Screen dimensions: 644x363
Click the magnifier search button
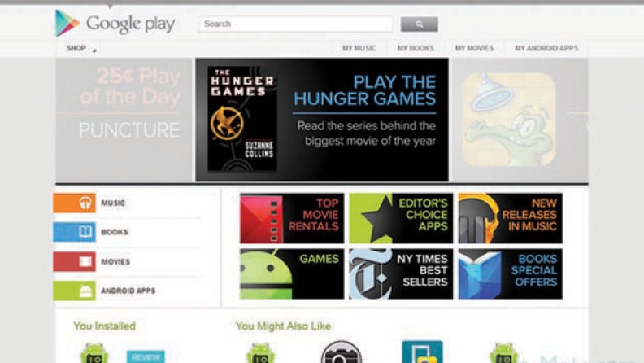click(x=419, y=24)
